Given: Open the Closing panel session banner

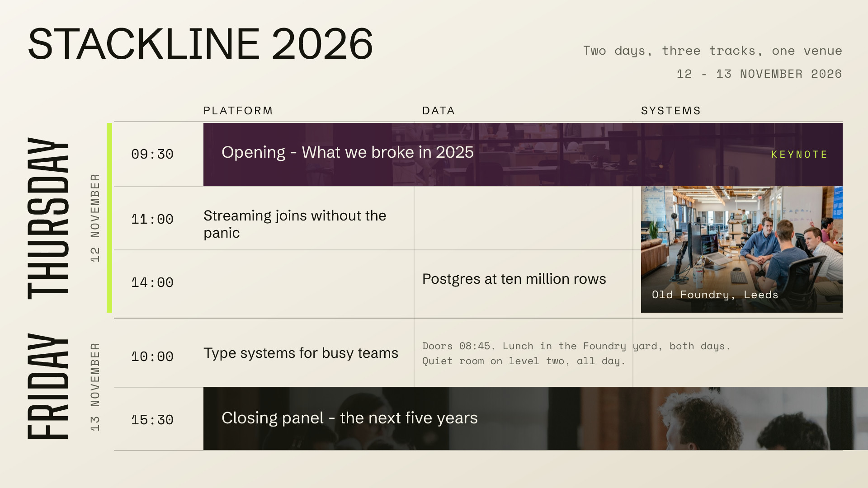Looking at the screenshot, I should (536, 418).
